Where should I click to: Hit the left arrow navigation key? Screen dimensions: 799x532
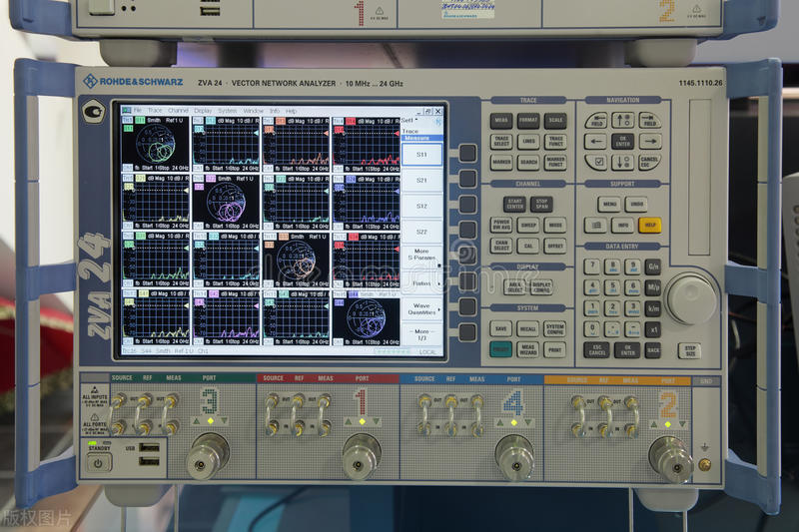[595, 141]
